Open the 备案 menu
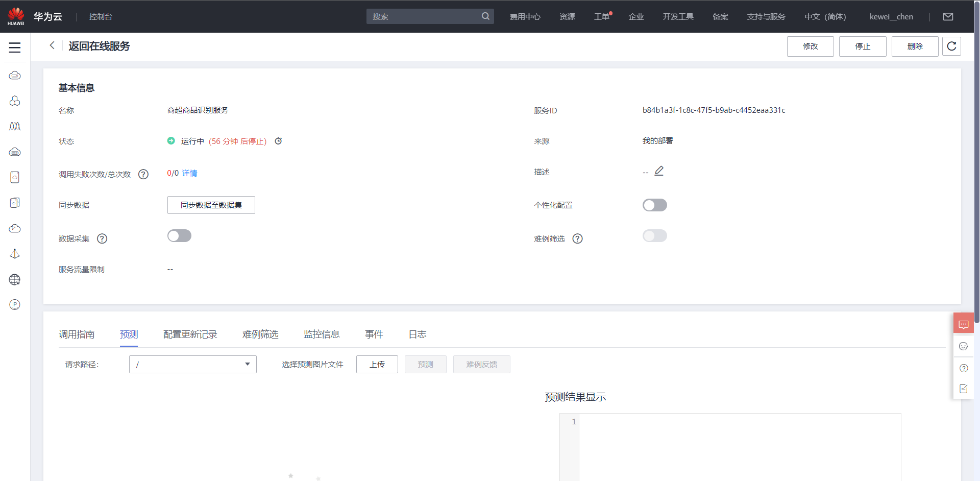 point(720,17)
